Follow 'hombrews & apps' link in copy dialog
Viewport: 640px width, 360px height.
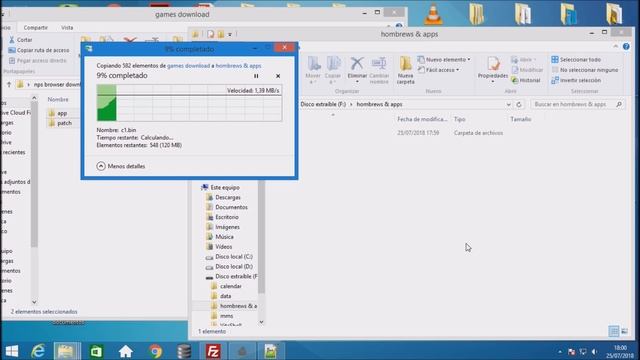[x=238, y=66]
